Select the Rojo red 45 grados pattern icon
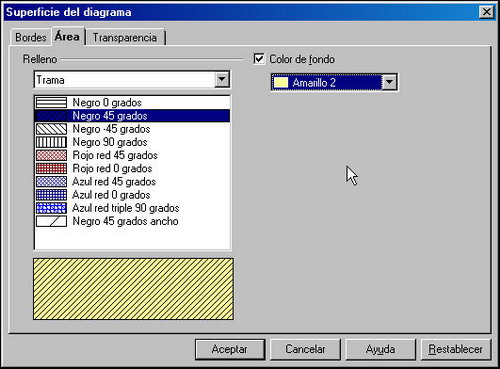 click(51, 155)
